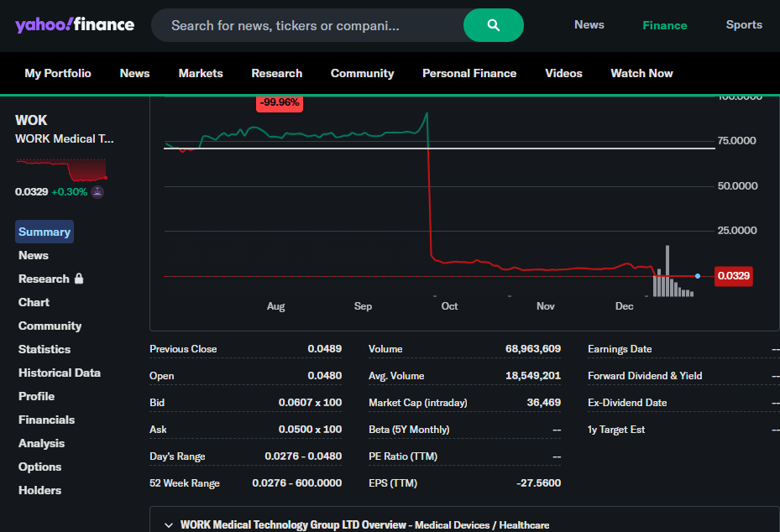The width and height of the screenshot is (780, 532).
Task: Open the Markets menu
Action: (201, 73)
